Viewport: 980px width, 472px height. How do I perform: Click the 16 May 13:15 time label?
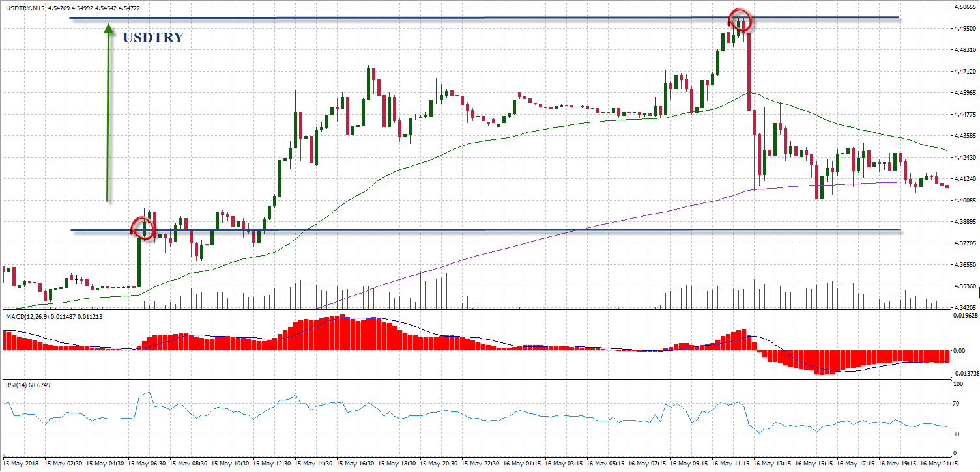point(772,464)
